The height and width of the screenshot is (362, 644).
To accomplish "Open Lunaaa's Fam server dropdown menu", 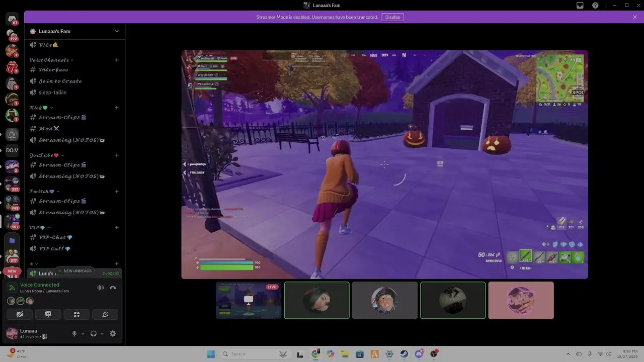I will tap(117, 31).
